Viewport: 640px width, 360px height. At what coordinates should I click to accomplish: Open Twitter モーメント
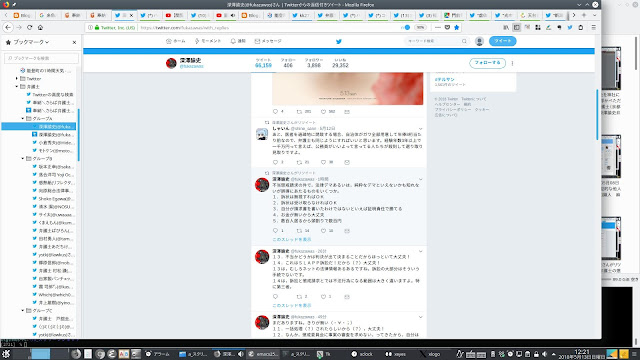pos(208,41)
